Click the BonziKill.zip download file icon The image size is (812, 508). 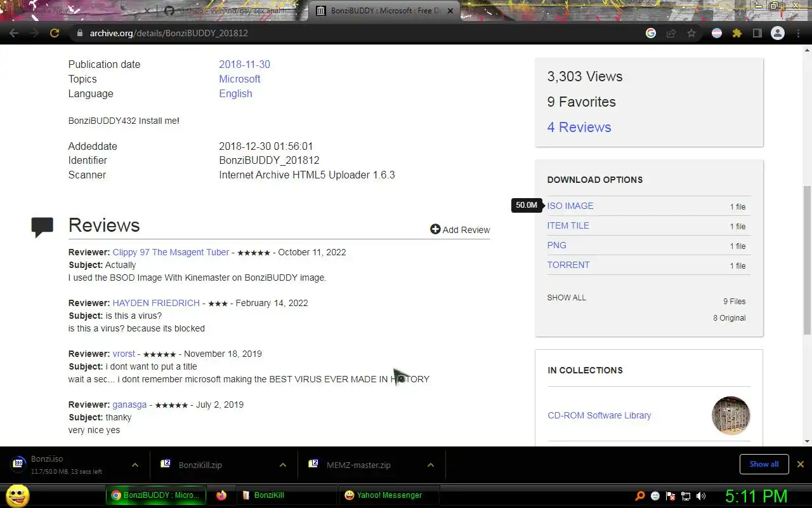click(x=166, y=464)
